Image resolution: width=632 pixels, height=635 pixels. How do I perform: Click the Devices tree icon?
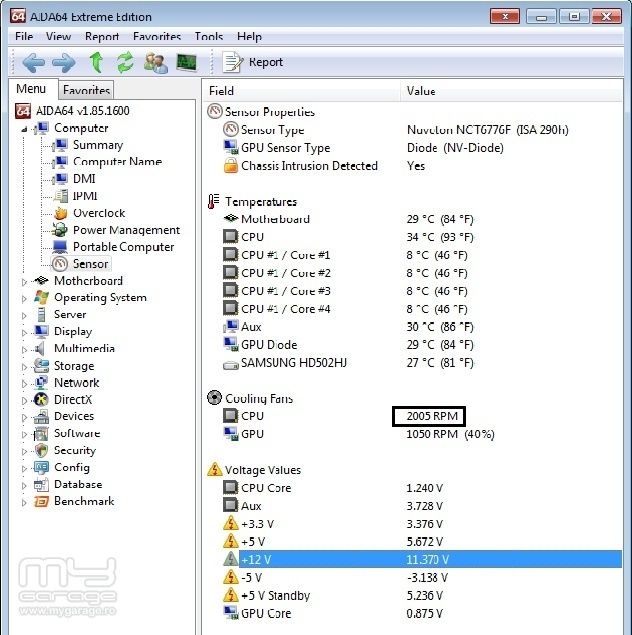click(x=41, y=416)
